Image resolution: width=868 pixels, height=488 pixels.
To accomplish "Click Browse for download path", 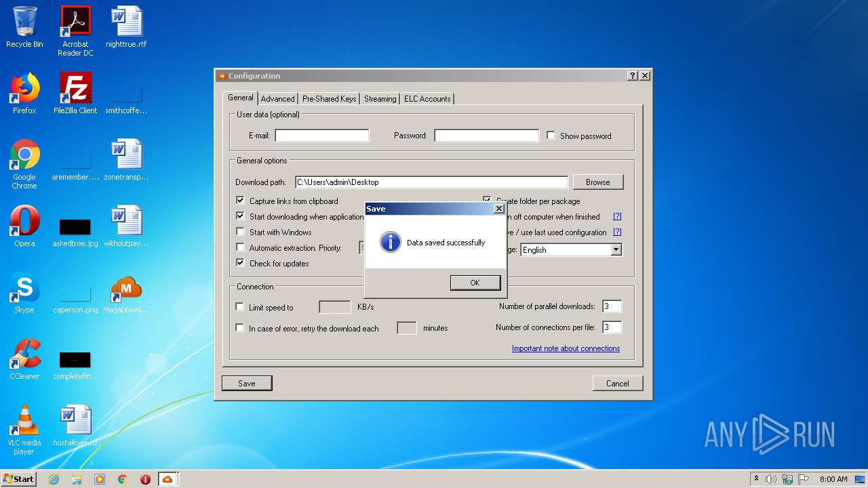I will pos(598,182).
